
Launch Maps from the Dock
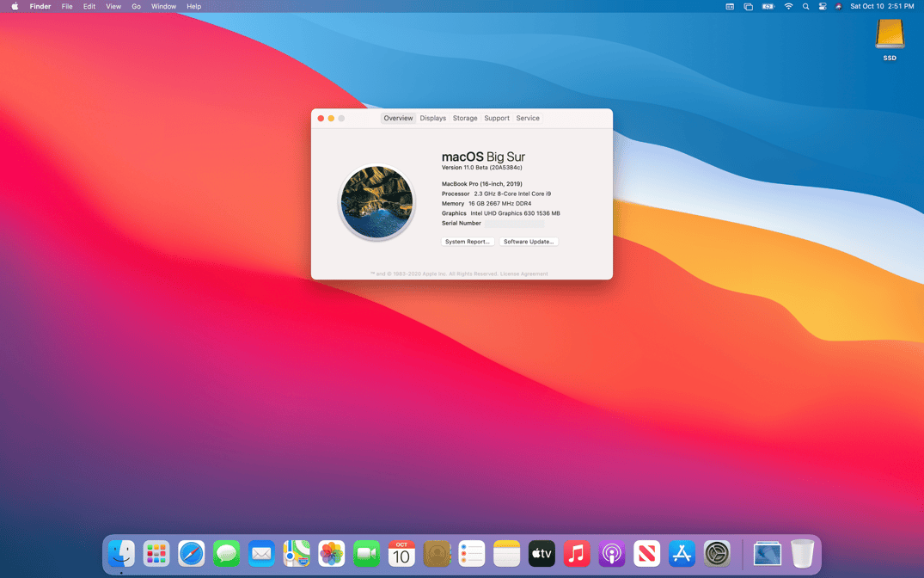point(297,554)
